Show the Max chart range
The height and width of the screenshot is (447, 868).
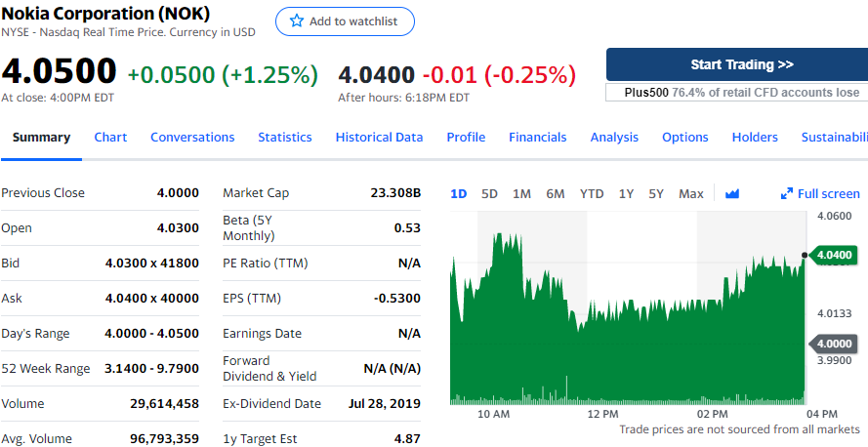coord(691,194)
